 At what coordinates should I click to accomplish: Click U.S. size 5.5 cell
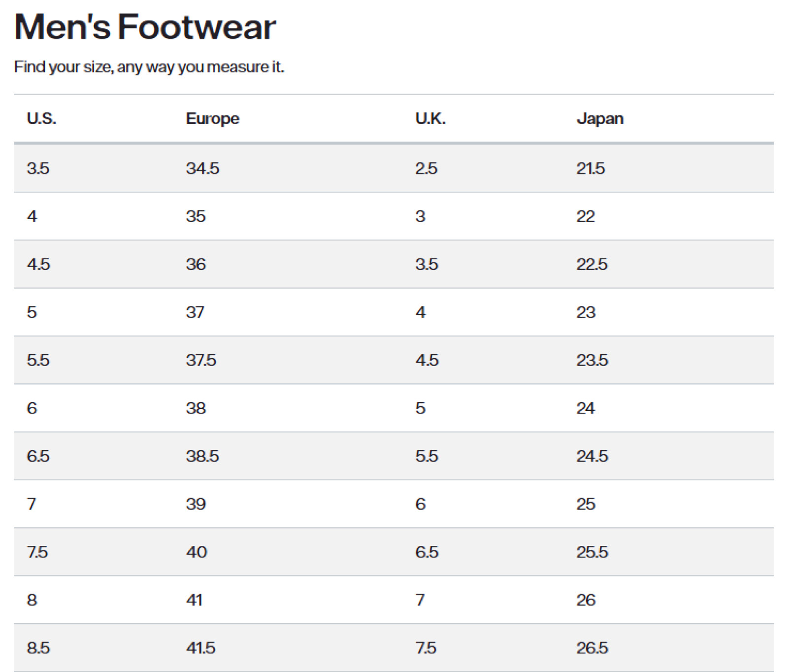(x=38, y=360)
